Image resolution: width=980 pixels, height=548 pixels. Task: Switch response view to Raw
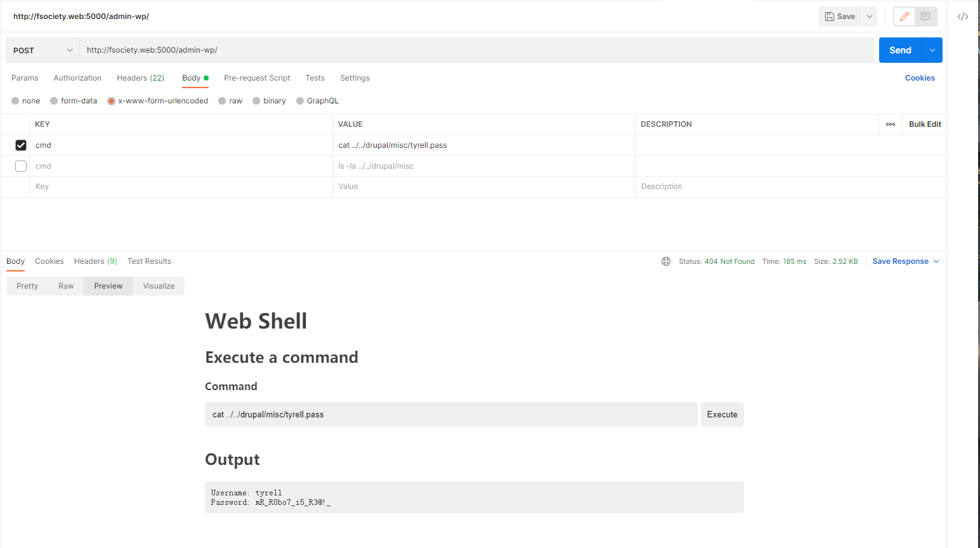tap(66, 286)
